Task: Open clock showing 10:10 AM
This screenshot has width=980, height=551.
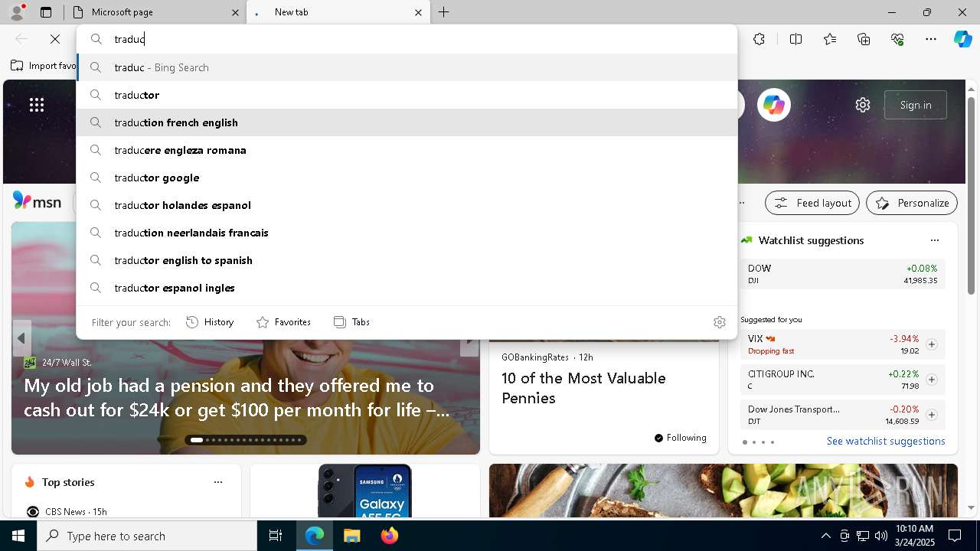Action: (x=914, y=536)
